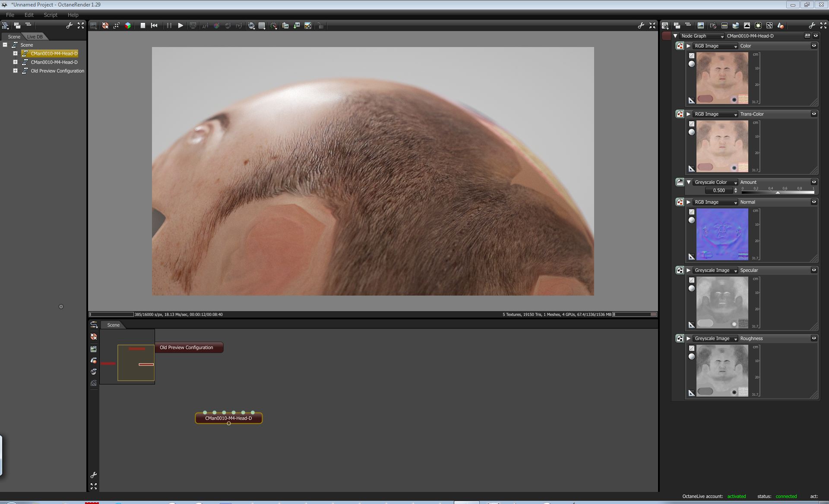Open camera settings in node inspector toolbar
Screen dimensions: 829x504
click(713, 25)
